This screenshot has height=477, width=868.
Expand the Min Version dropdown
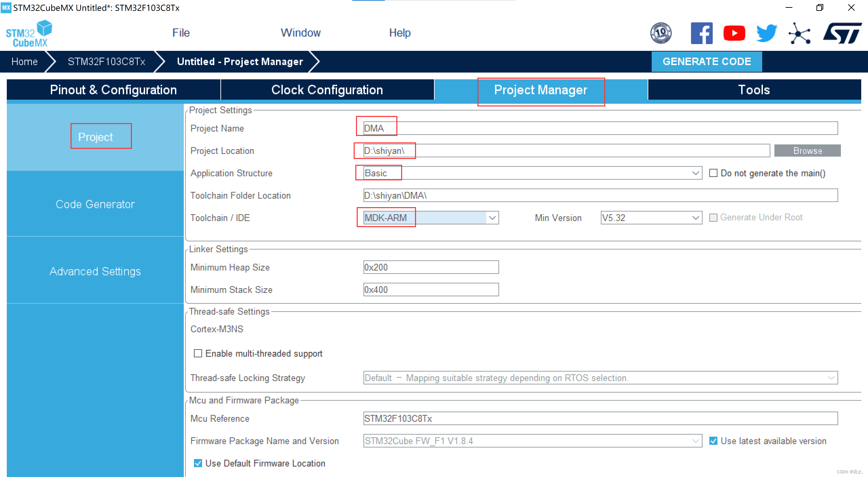click(695, 218)
